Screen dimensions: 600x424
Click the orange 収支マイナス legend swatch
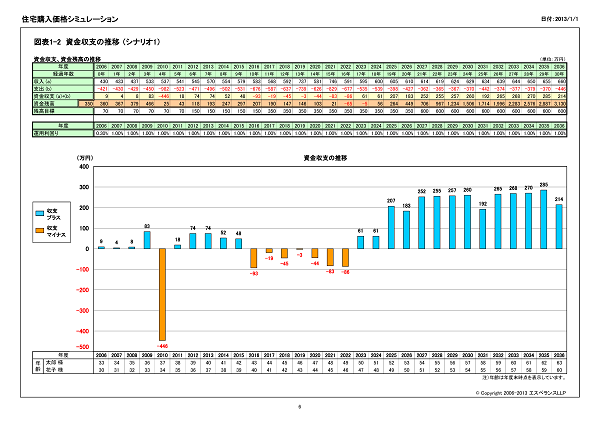tap(39, 231)
